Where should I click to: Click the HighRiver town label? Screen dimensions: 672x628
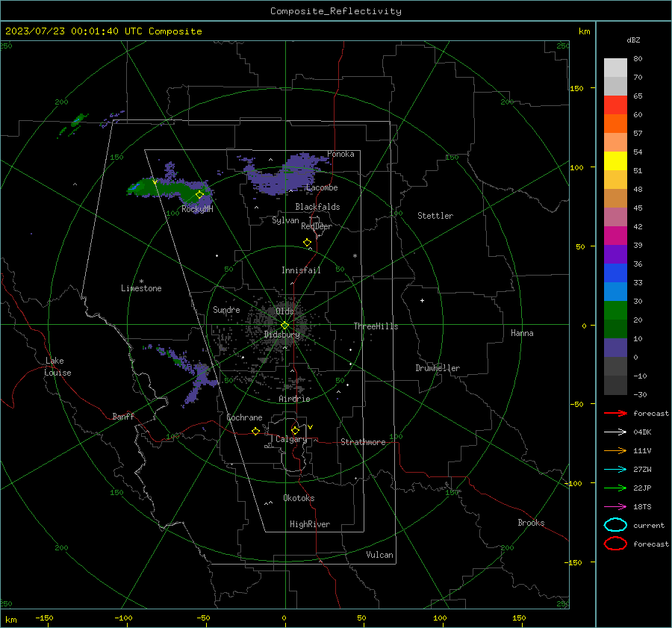click(310, 524)
